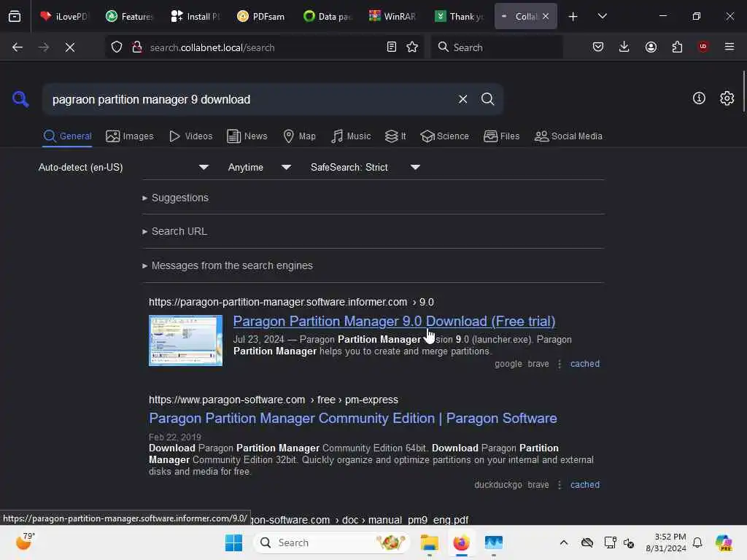Switch to the iLovePDF tab

(x=64, y=16)
